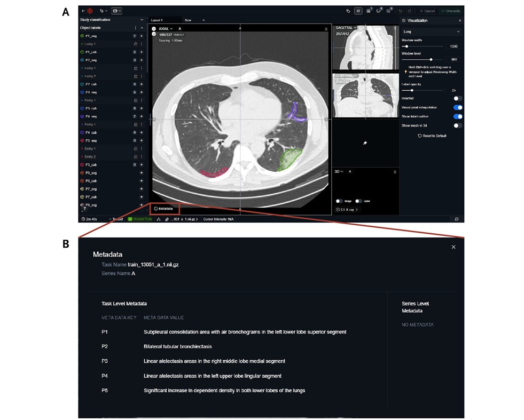Open the layout rectangle tool dropdown
524x420 pixels.
coord(116,11)
